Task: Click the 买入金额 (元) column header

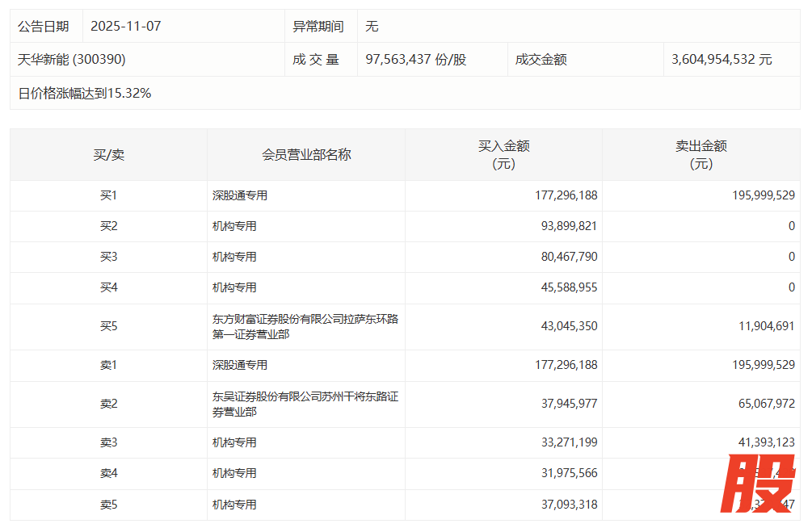Action: pos(503,154)
